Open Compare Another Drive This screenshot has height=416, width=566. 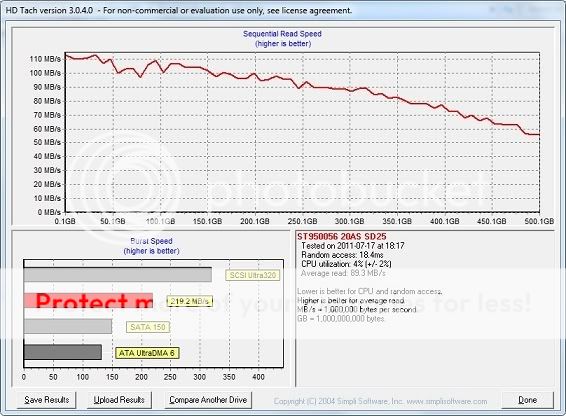(208, 400)
